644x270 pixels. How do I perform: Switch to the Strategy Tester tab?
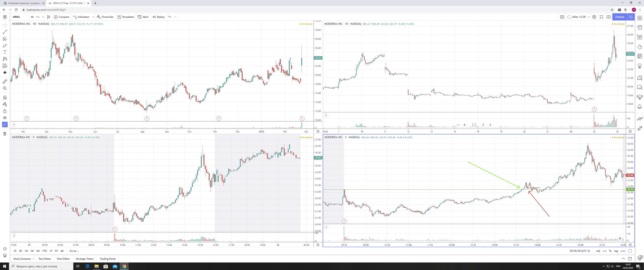coord(84,259)
